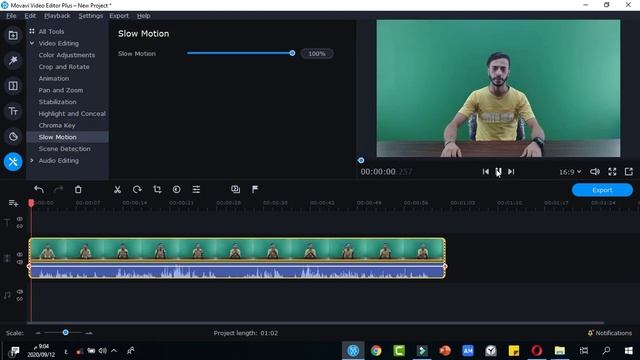Skip to next frame
640x360 pixels.
[511, 172]
